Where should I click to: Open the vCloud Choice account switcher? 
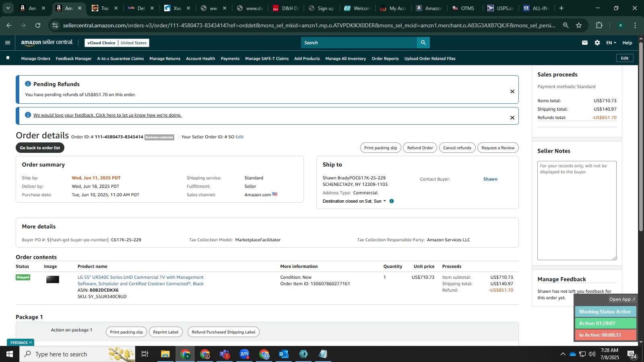(117, 43)
